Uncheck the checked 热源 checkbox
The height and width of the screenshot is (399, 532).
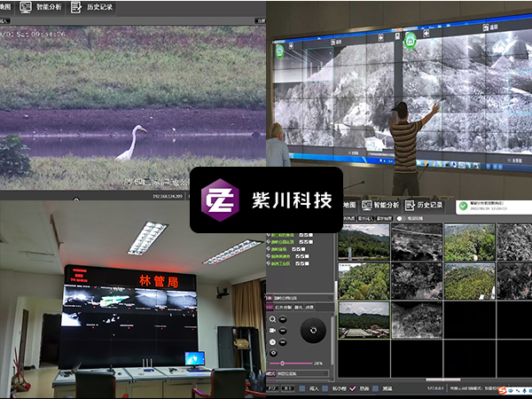tap(353, 388)
